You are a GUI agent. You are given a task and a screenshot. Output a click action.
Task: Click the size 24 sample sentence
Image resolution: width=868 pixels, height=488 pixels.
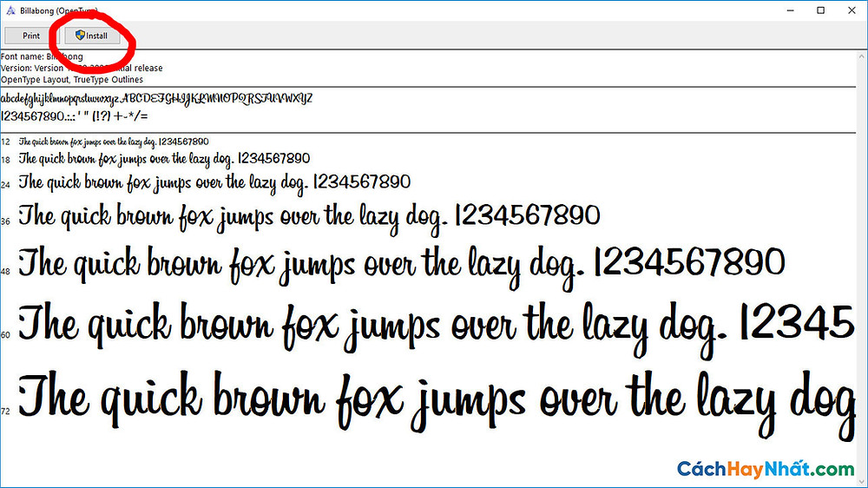point(214,183)
